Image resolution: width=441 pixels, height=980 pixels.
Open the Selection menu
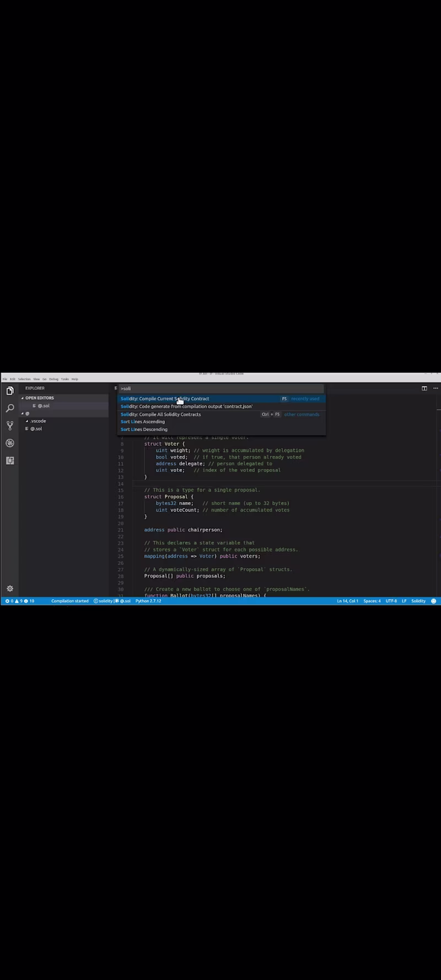[24, 379]
